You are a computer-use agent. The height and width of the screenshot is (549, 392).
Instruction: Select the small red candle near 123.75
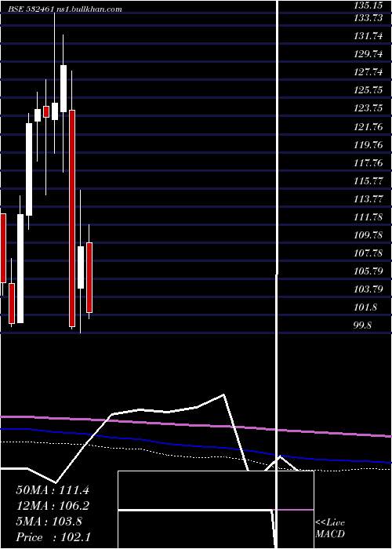pos(46,111)
